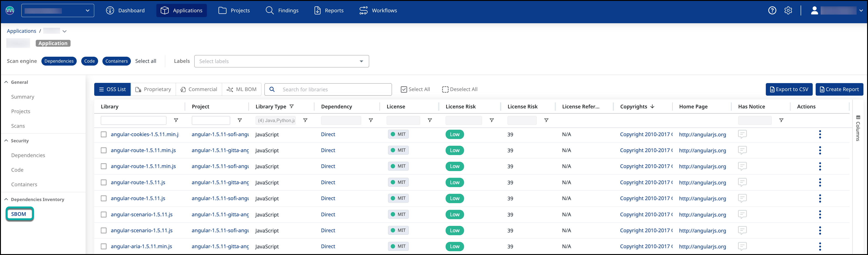Image resolution: width=868 pixels, height=255 pixels.
Task: Check angular-route-1.5.11.js sofi project checkbox
Action: [x=104, y=198]
